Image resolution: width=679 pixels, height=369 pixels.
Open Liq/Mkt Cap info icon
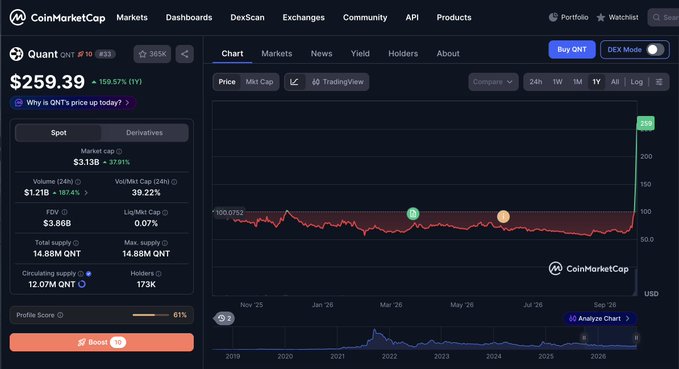[x=165, y=213]
